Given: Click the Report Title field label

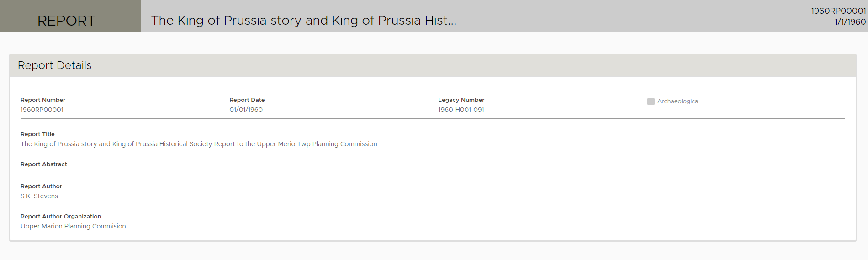Looking at the screenshot, I should click(37, 134).
